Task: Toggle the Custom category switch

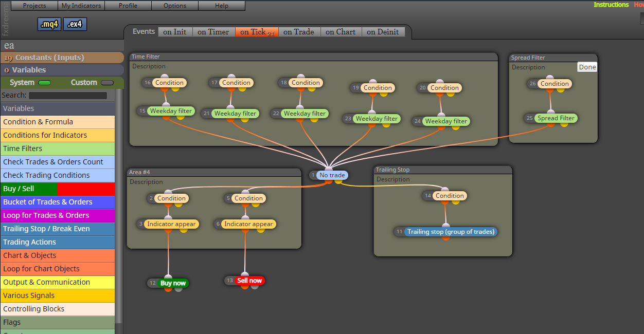Action: pos(108,83)
